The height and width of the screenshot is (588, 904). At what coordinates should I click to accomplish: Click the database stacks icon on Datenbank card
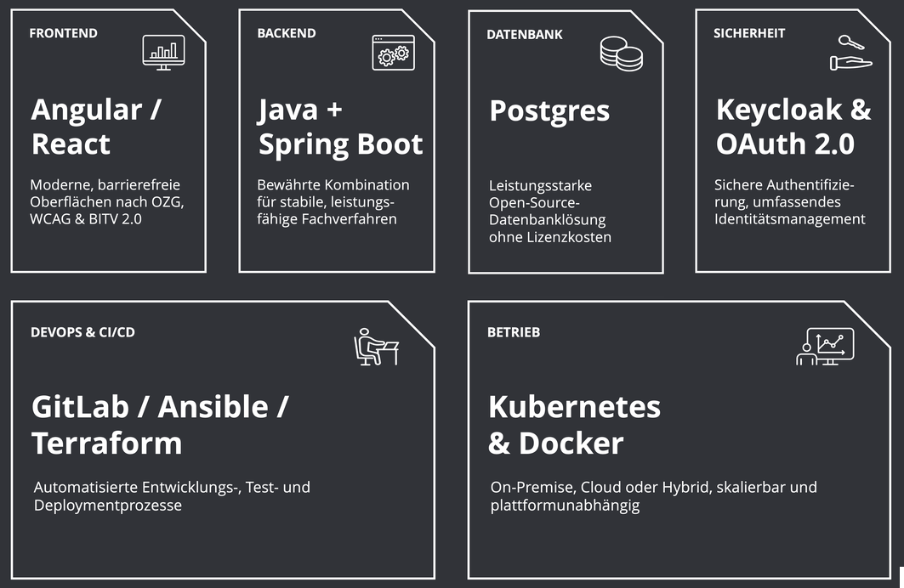pos(621,54)
